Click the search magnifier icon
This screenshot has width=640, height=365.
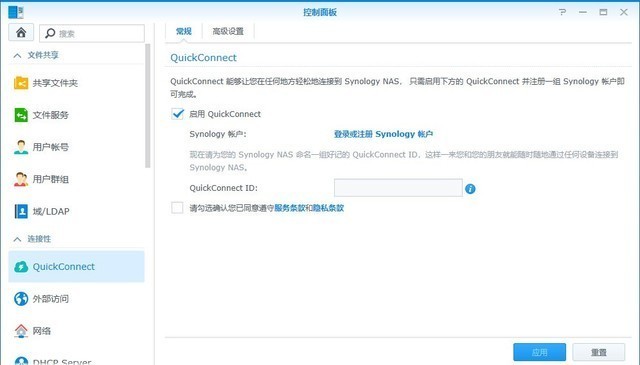pyautogui.click(x=50, y=33)
